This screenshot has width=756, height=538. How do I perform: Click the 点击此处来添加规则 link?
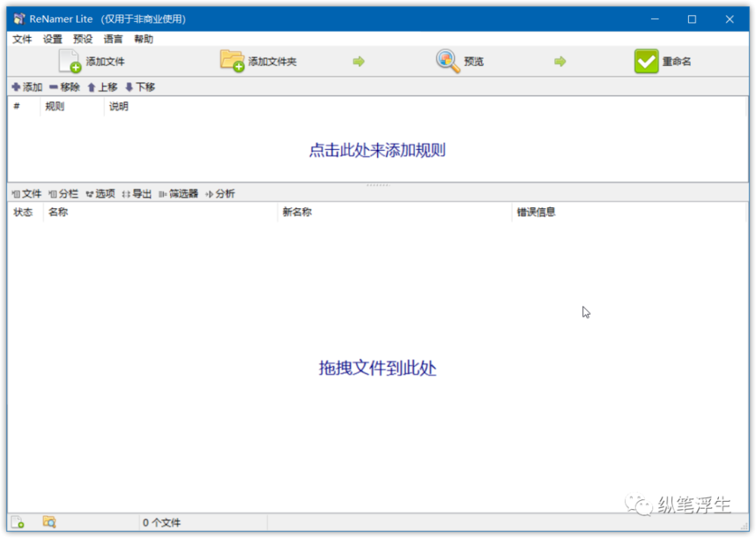tap(377, 150)
